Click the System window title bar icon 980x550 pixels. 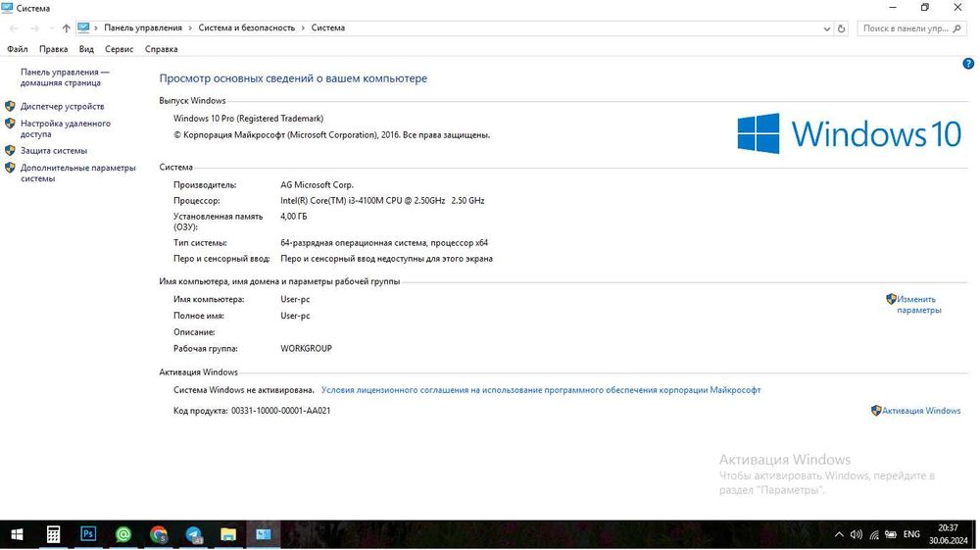[8, 8]
